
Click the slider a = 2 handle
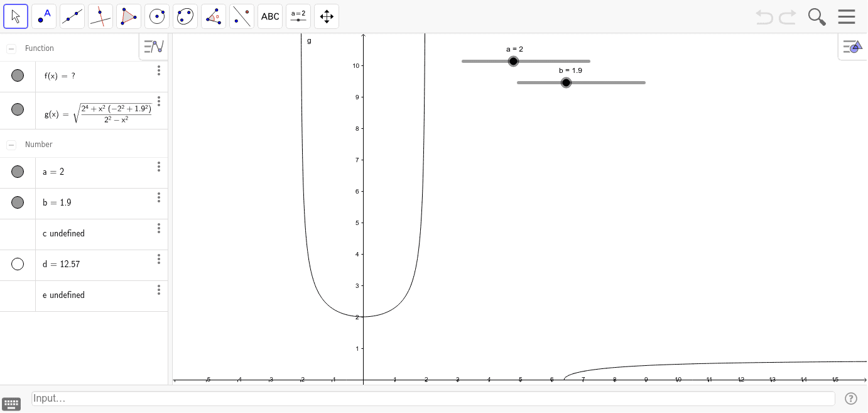click(x=513, y=61)
